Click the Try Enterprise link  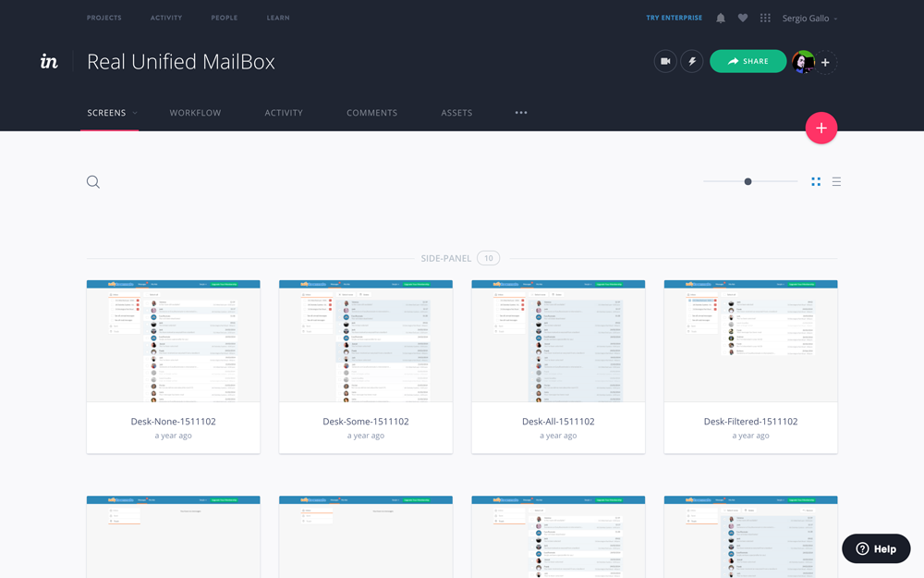(x=674, y=18)
